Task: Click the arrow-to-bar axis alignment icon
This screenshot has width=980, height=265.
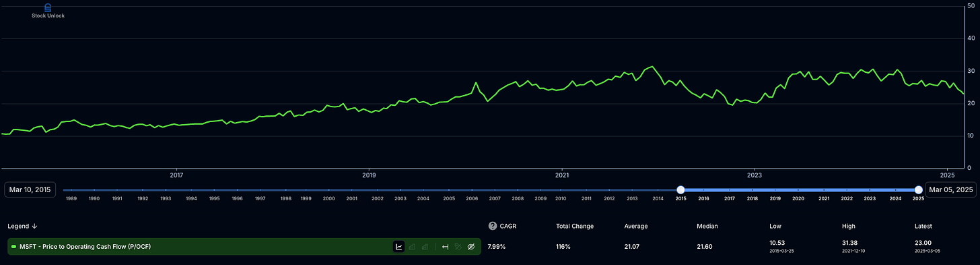Action: [445, 247]
